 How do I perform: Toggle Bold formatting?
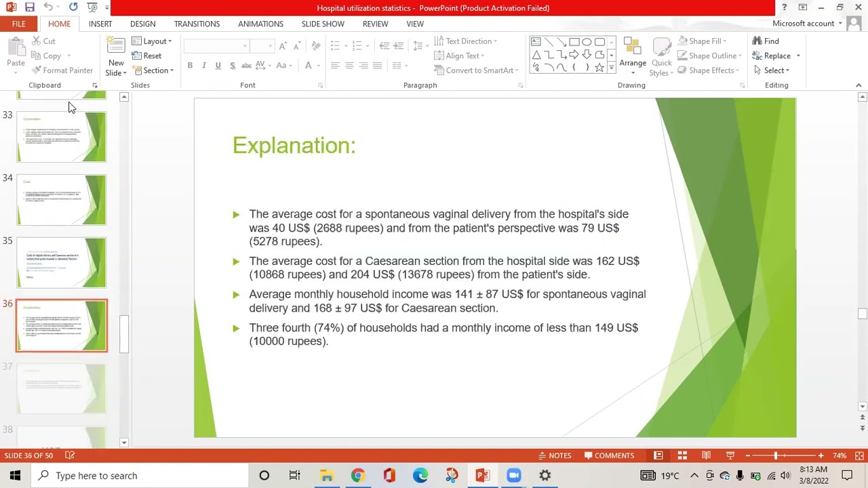pos(190,66)
